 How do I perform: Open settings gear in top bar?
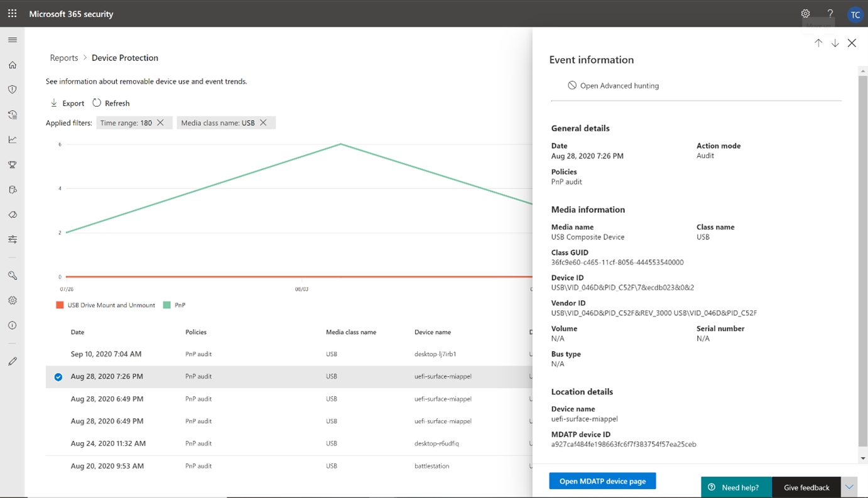coord(805,13)
